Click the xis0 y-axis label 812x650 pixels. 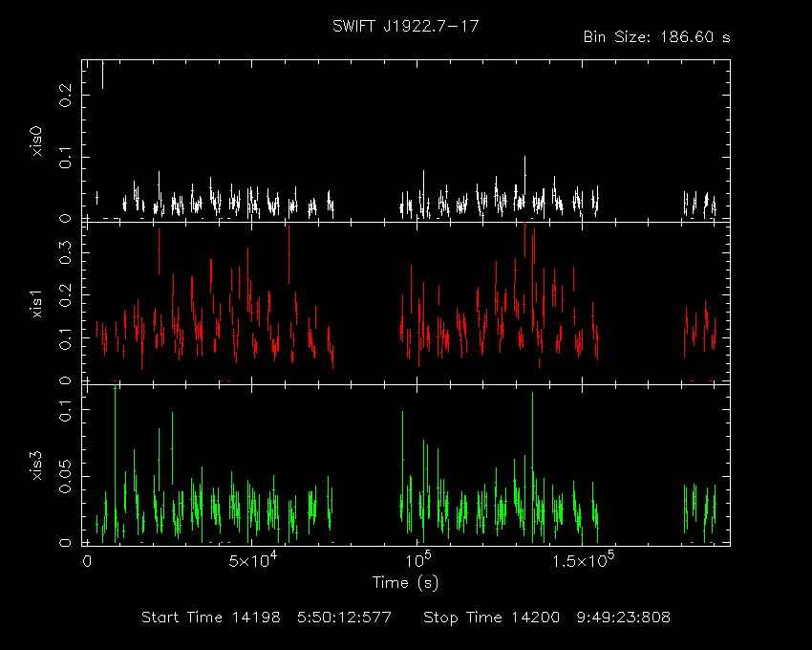coord(36,141)
